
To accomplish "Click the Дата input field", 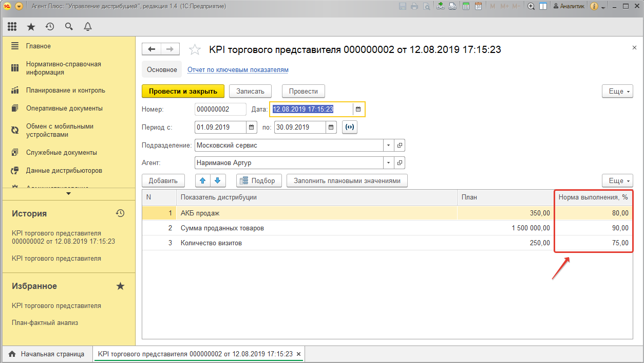I will (x=312, y=110).
